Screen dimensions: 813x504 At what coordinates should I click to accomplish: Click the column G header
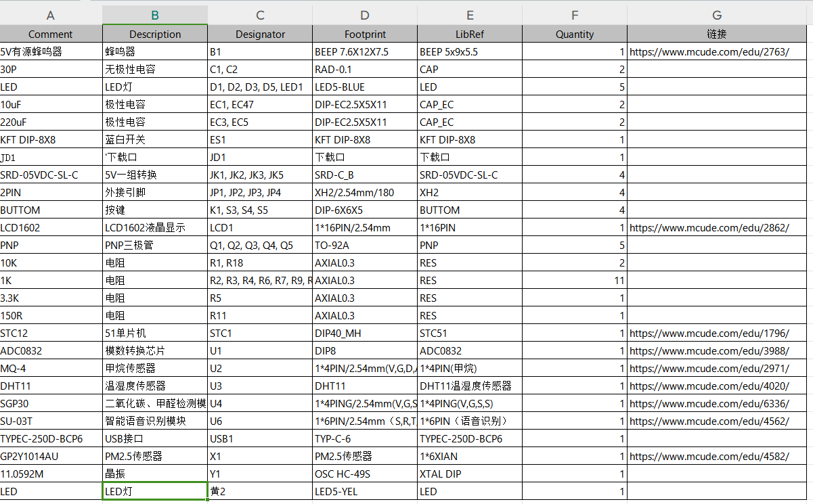pyautogui.click(x=717, y=16)
